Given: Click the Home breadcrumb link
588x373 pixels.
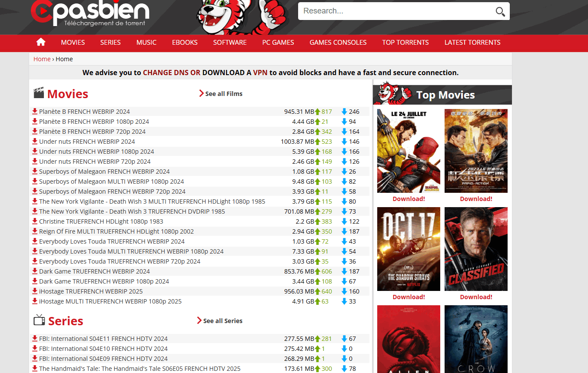Looking at the screenshot, I should [x=42, y=59].
